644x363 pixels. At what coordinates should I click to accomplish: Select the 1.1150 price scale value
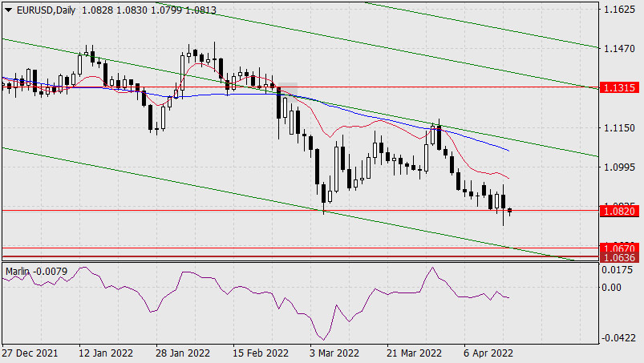click(x=620, y=128)
